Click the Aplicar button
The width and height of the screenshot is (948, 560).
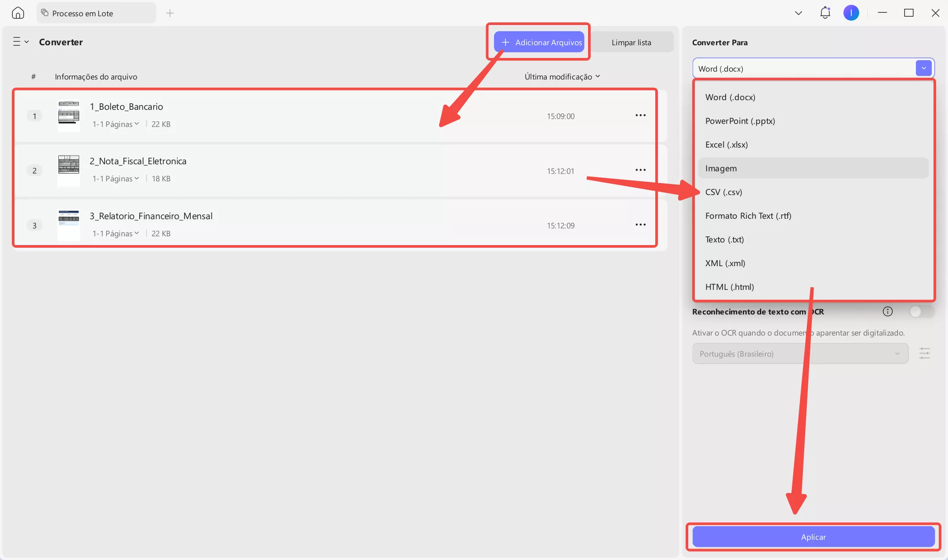pos(813,537)
